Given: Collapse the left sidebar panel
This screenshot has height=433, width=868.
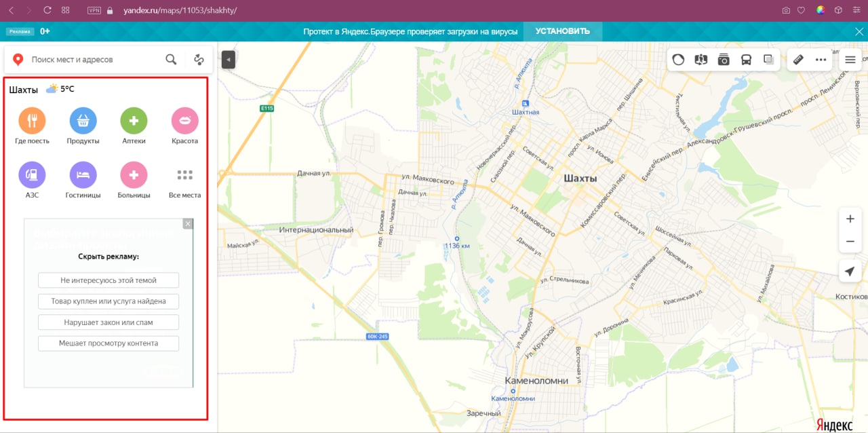Looking at the screenshot, I should [x=229, y=60].
